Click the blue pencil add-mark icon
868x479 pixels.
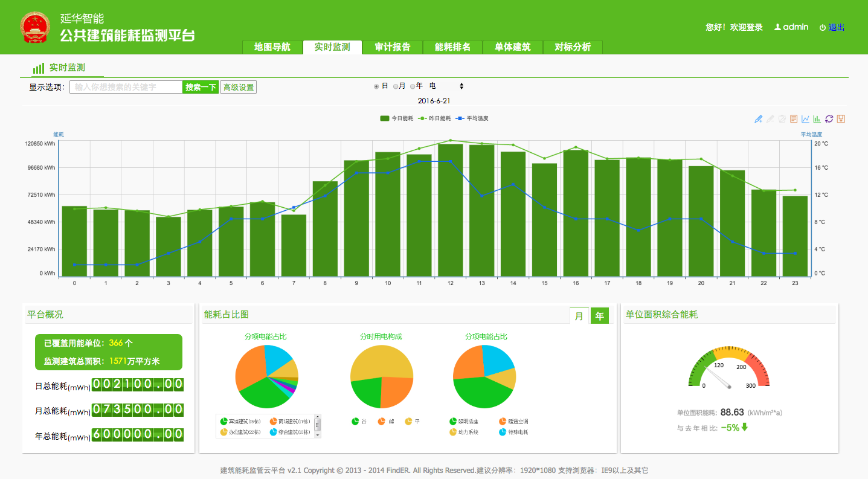(x=759, y=119)
